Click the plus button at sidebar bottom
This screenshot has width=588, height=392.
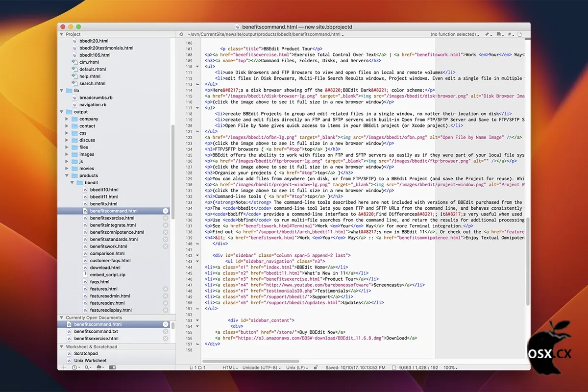pos(63,367)
